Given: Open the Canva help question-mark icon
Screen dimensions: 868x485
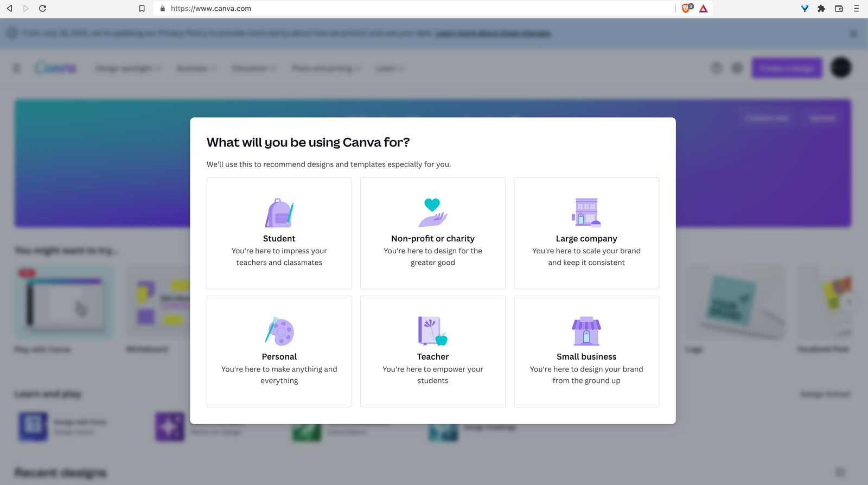Looking at the screenshot, I should 717,68.
